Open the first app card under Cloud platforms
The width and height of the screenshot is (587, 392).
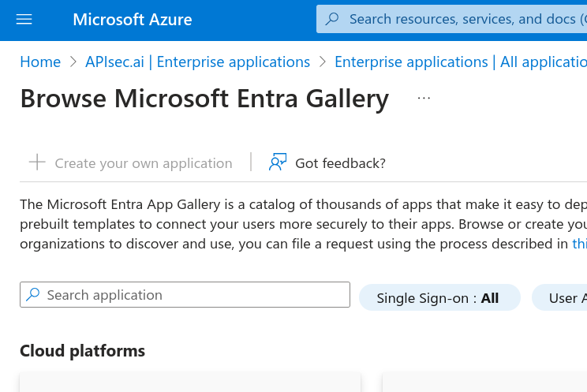[x=189, y=383]
